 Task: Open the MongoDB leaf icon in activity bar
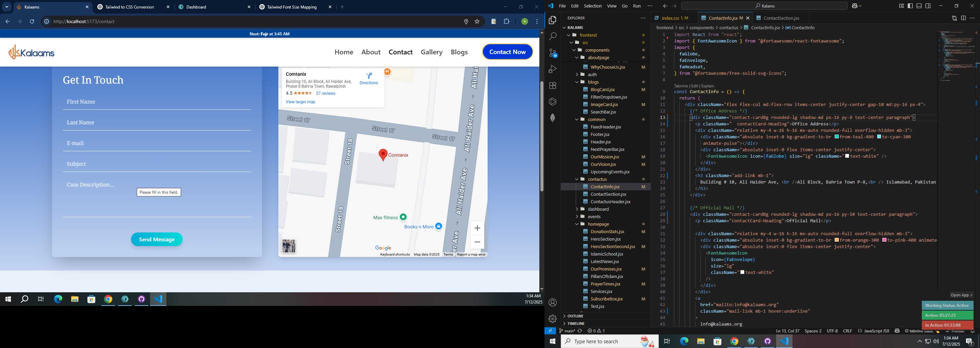pyautogui.click(x=552, y=118)
